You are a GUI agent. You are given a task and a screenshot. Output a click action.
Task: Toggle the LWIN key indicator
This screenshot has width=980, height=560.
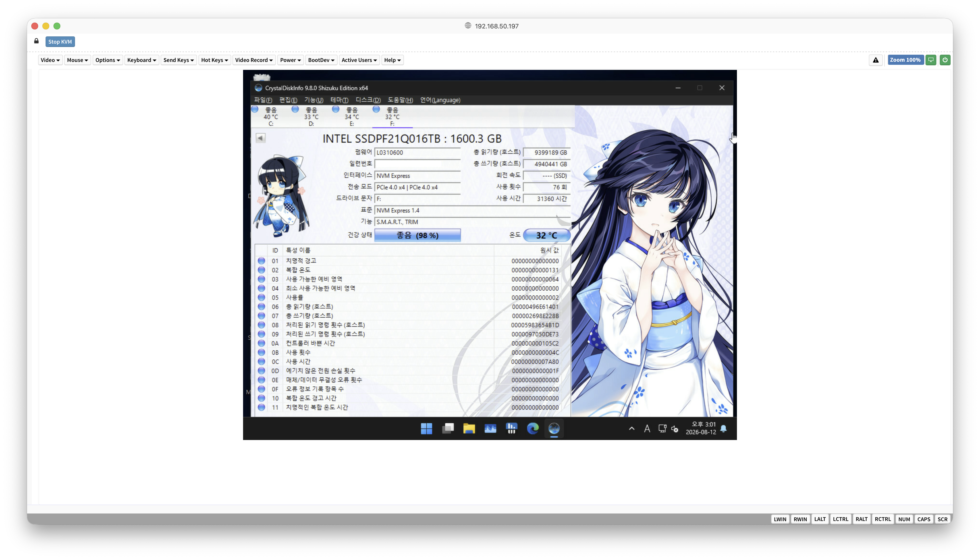click(x=780, y=519)
